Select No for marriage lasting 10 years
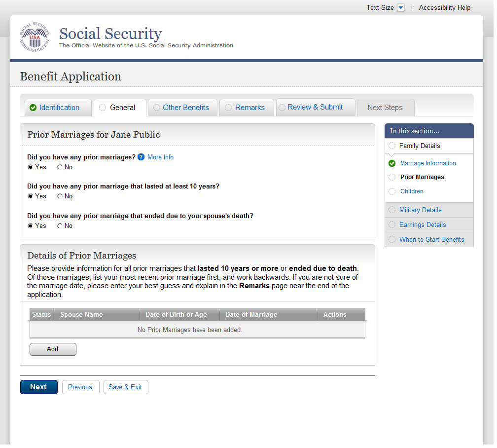This screenshot has width=497, height=448. [60, 196]
